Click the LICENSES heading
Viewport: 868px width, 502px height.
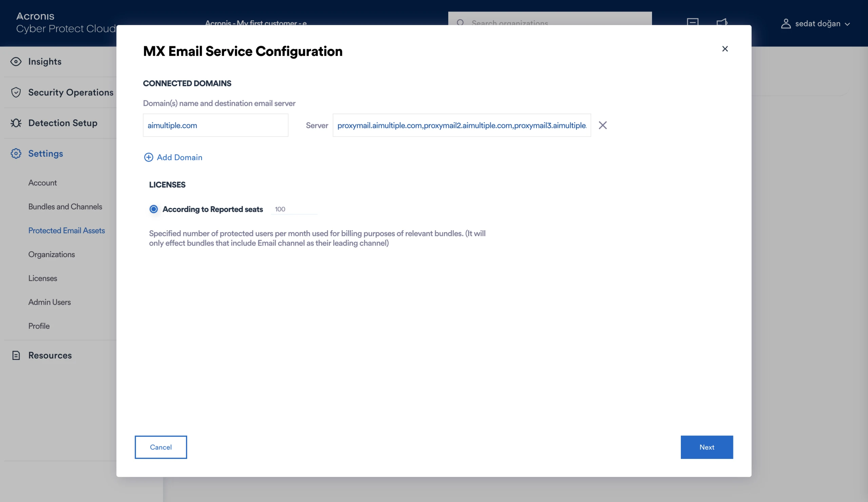pyautogui.click(x=167, y=185)
